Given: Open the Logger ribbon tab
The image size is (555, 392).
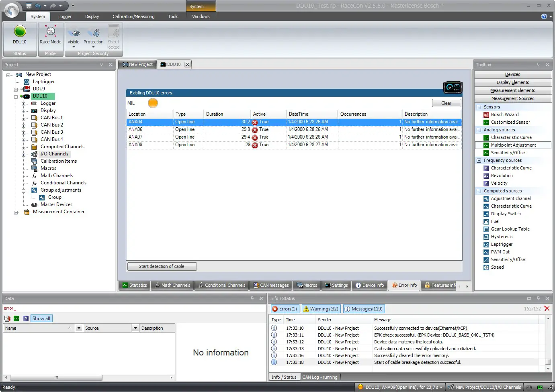Looking at the screenshot, I should click(65, 16).
